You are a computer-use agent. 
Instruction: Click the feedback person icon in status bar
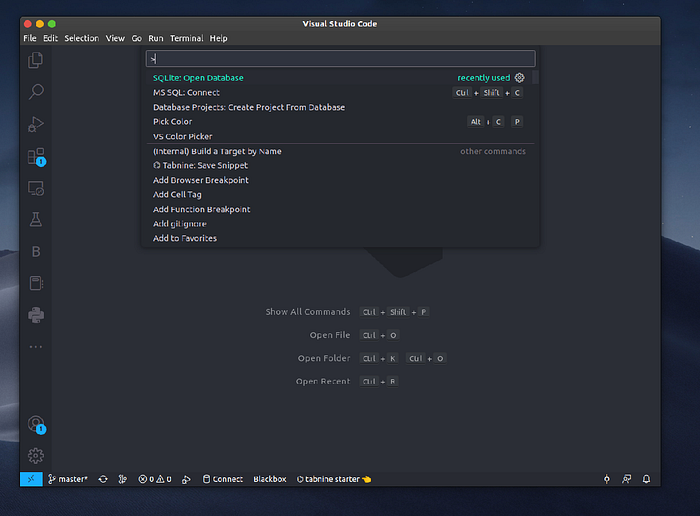click(627, 479)
